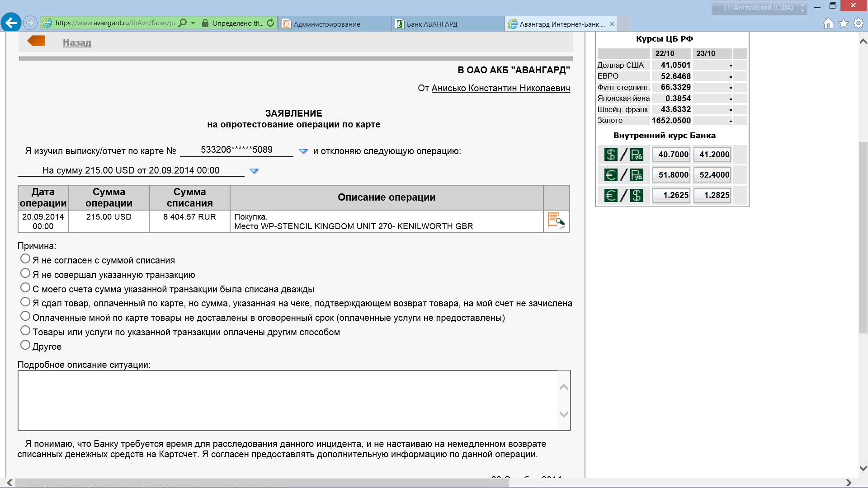Click the euro/dollar exchange icon
The image size is (868, 488).
623,195
